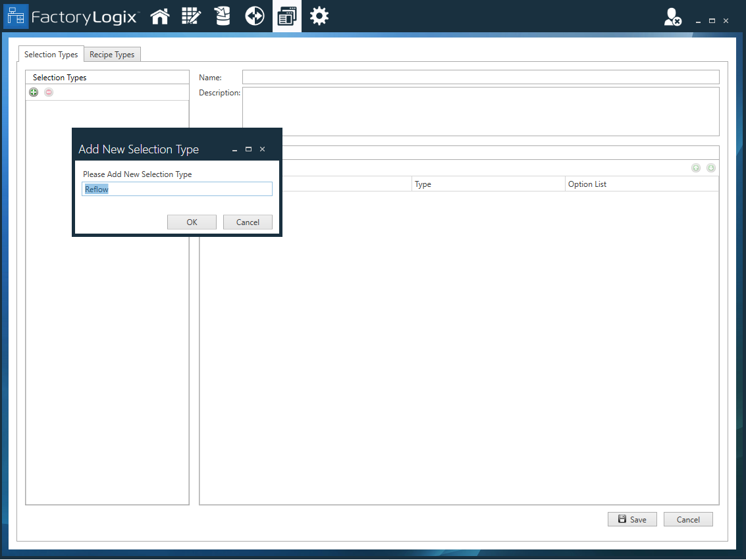746x560 pixels.
Task: Switch to the Recipe Types tab
Action: [x=112, y=54]
